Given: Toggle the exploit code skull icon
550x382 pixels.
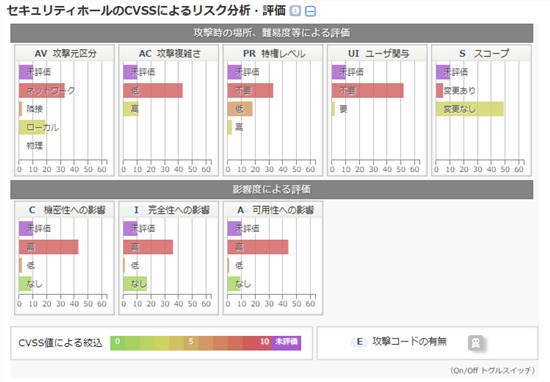Looking at the screenshot, I should pyautogui.click(x=476, y=343).
